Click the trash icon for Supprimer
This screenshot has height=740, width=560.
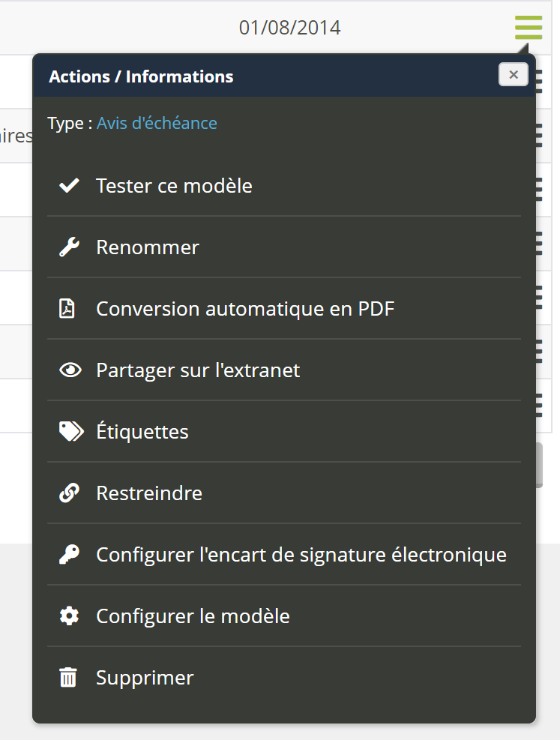(x=68, y=678)
